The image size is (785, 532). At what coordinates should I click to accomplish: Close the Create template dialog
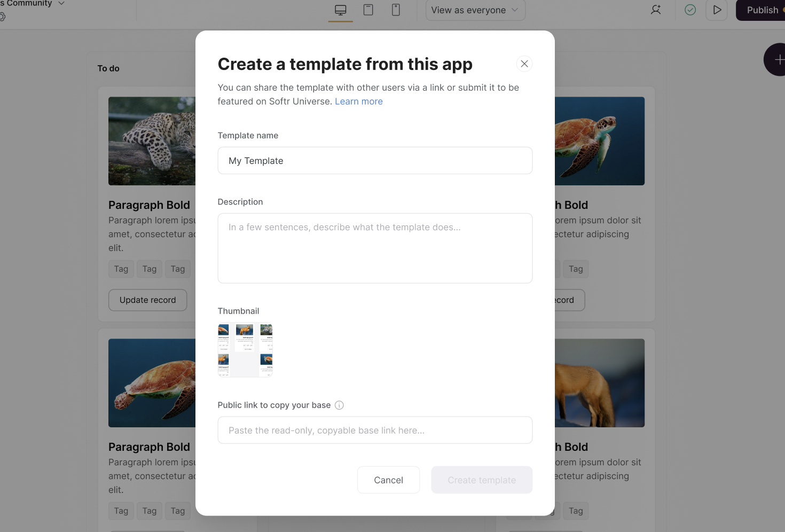[524, 64]
